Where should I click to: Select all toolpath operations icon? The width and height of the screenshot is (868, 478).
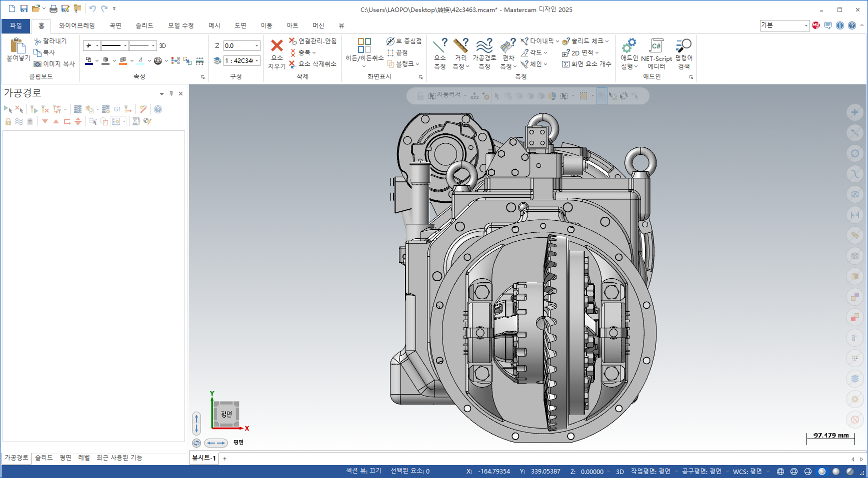click(x=7, y=109)
